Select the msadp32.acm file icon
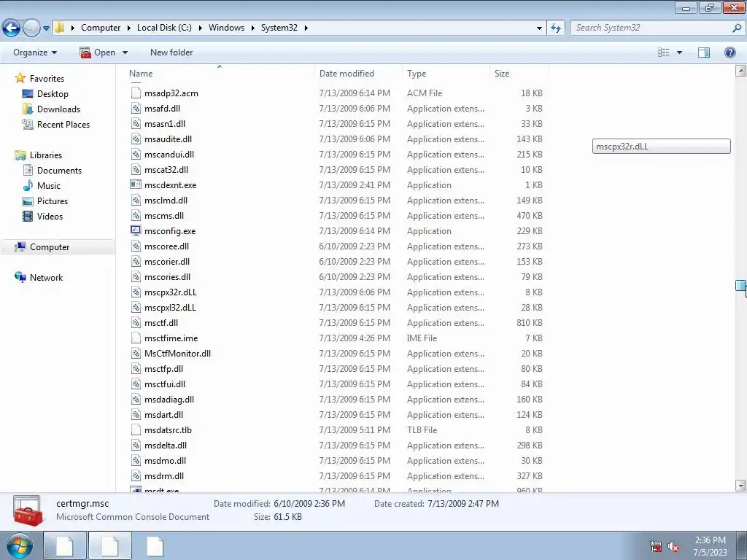747x560 pixels. pyautogui.click(x=136, y=93)
